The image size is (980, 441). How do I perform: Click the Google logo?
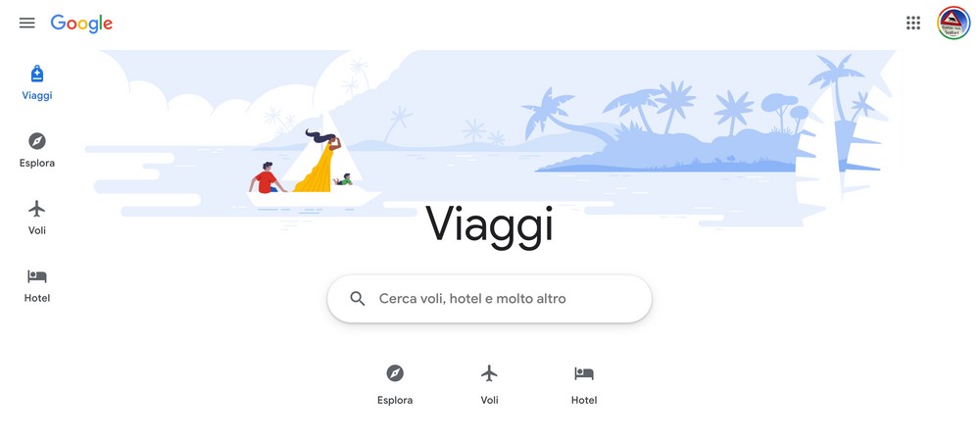[x=82, y=24]
